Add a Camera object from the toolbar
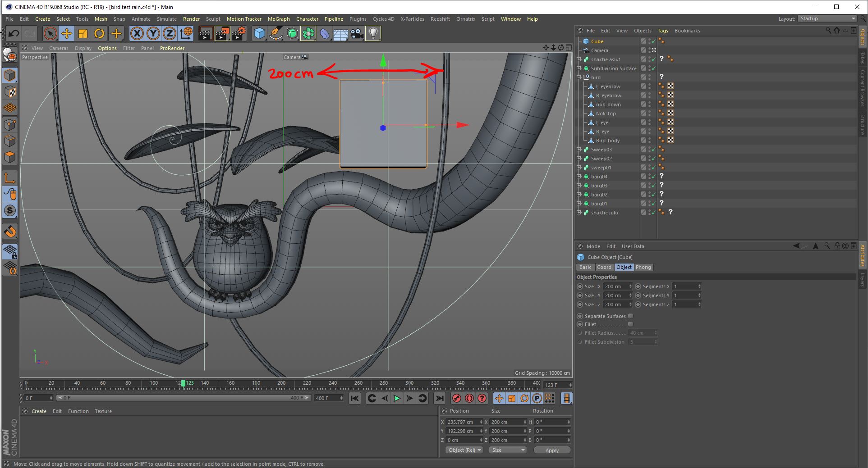 pos(357,33)
